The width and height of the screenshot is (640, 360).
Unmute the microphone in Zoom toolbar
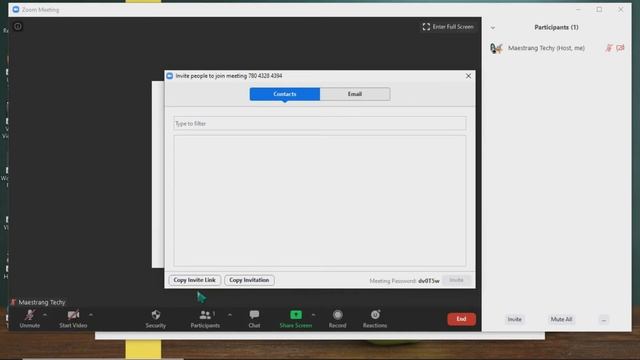[30, 319]
